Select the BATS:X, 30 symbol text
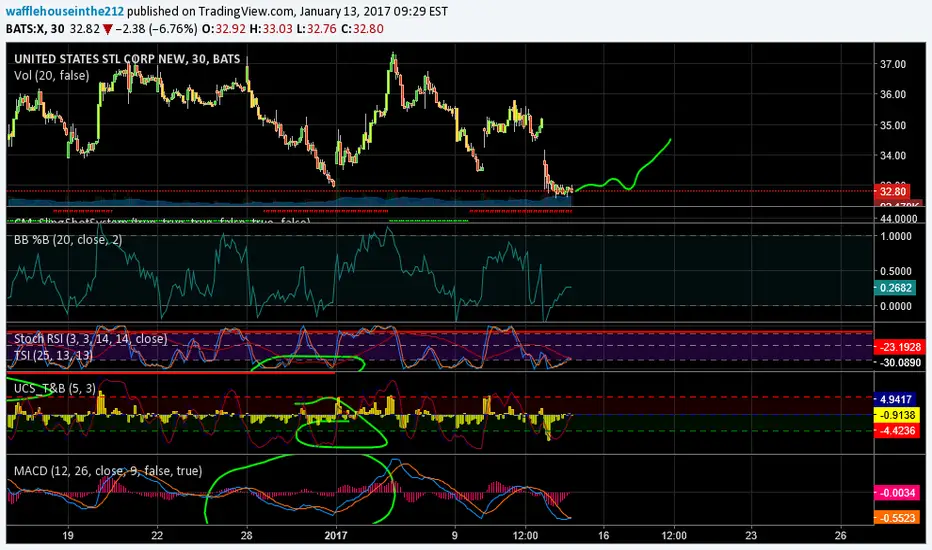This screenshot has width=932, height=550. point(35,29)
